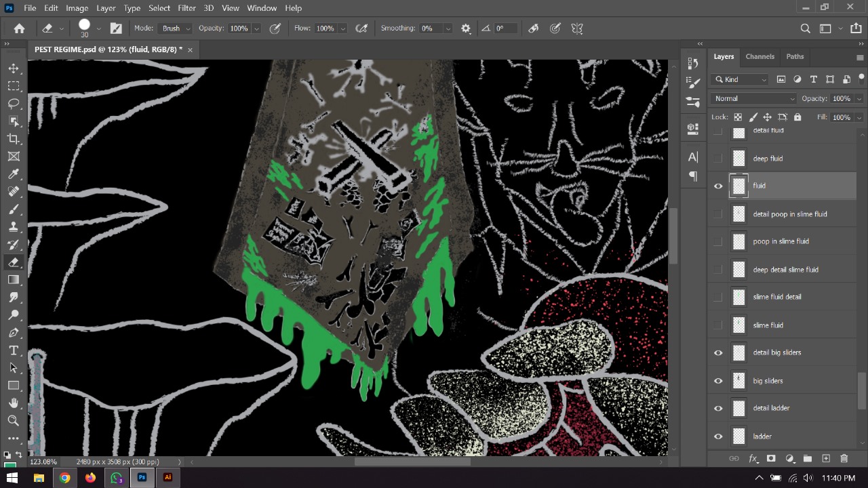Image resolution: width=868 pixels, height=488 pixels.
Task: Switch to the Channels tab
Action: tap(759, 56)
